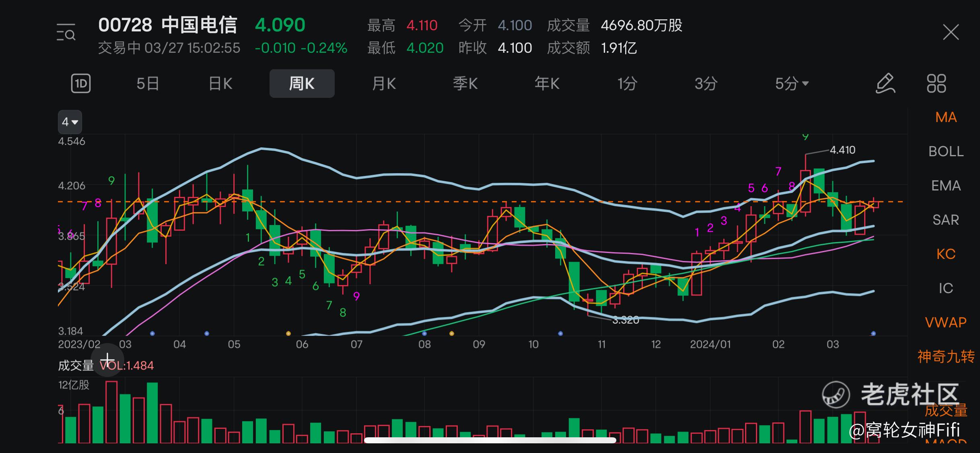Enable the EMA indicator
This screenshot has width=980, height=453.
click(945, 186)
